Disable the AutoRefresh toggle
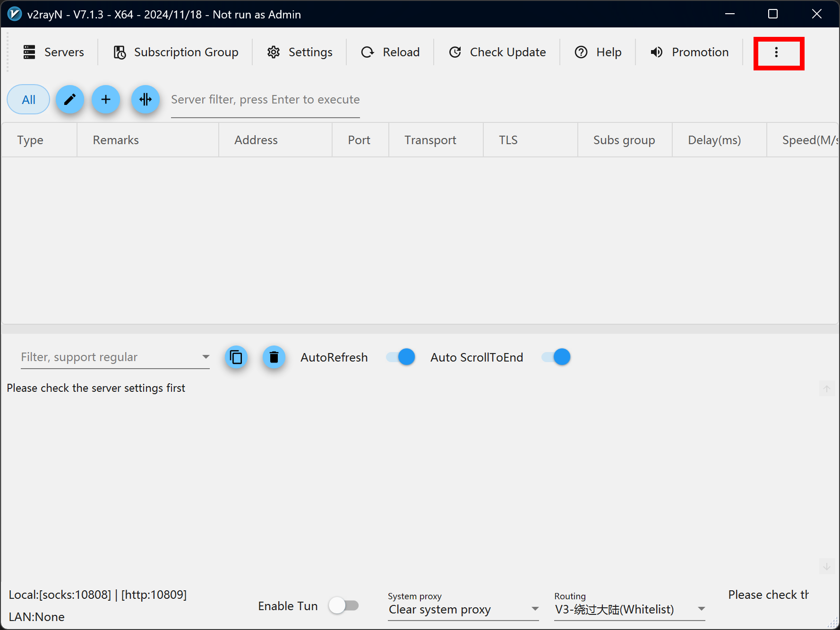Screen dimensions: 840x630 (401, 357)
